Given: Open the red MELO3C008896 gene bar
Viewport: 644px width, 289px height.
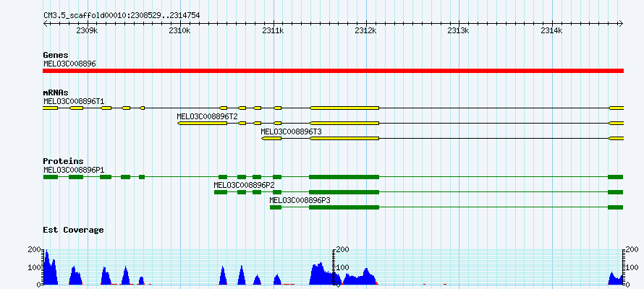Looking at the screenshot, I should click(333, 71).
